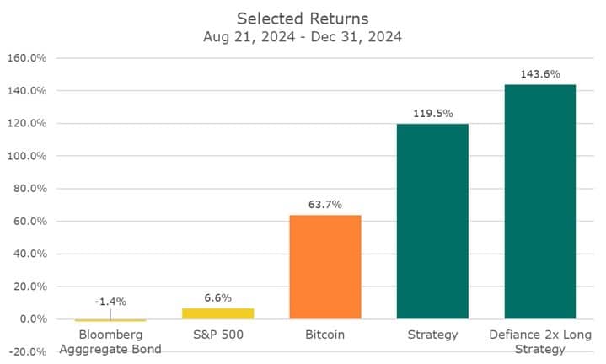Select the "Defiance 2x Long Strategy" axis label
This screenshot has height=364, width=606.
539,341
